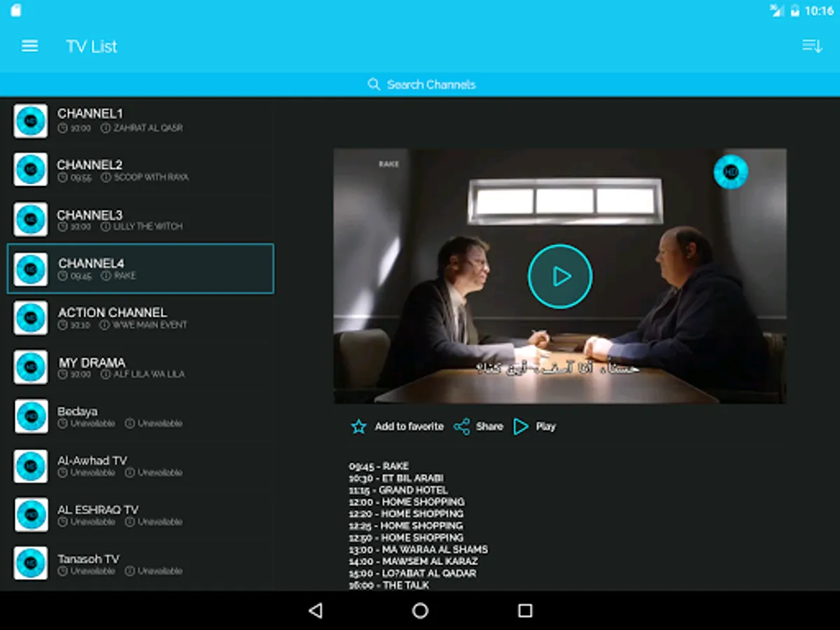Image resolution: width=840 pixels, height=630 pixels.
Task: Click ALF LILA WA LILA program text
Action: [x=149, y=374]
